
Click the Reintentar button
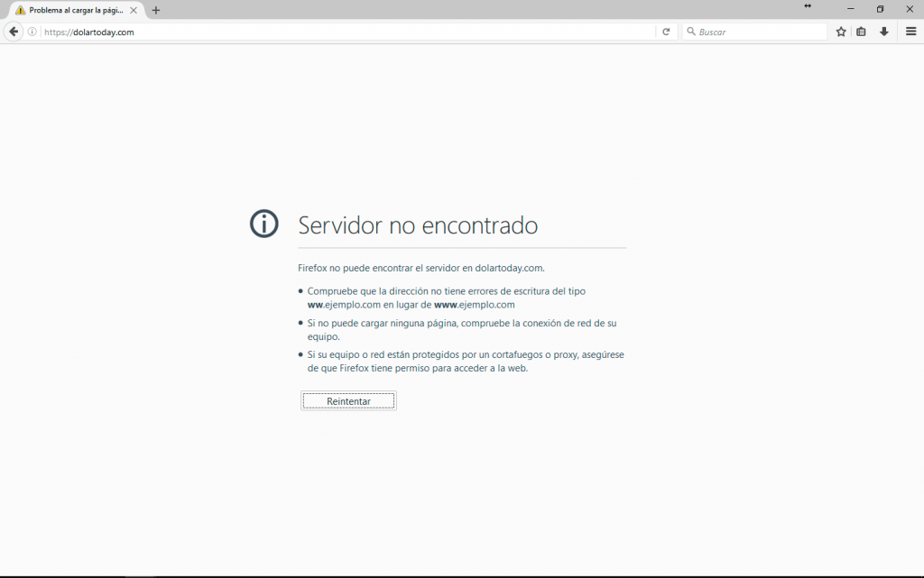[x=348, y=401]
